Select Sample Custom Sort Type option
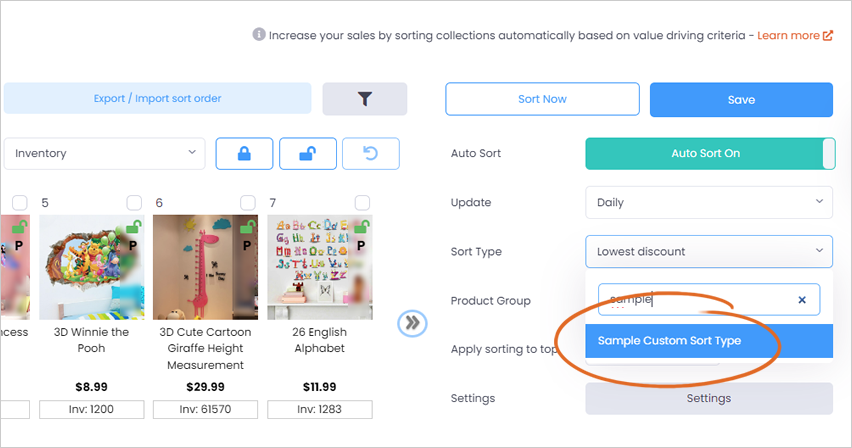 (709, 341)
